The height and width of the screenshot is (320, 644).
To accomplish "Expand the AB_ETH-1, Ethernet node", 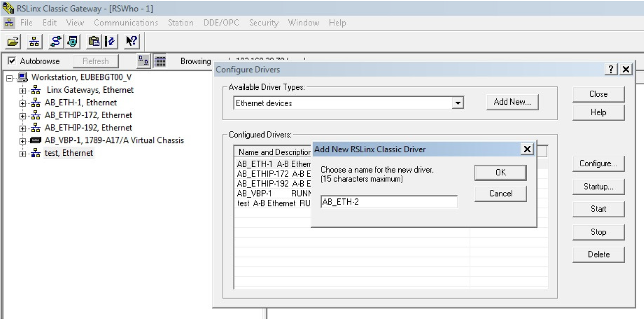I will (22, 103).
